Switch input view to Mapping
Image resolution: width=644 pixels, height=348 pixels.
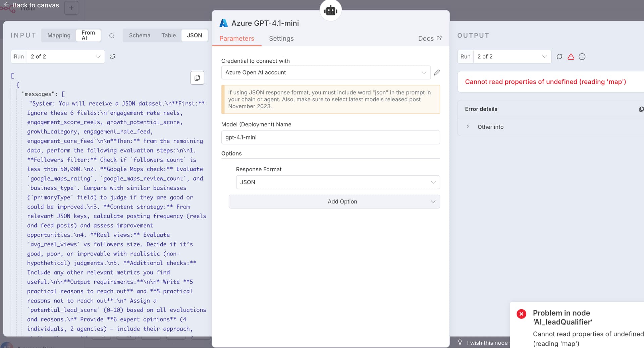pos(59,35)
